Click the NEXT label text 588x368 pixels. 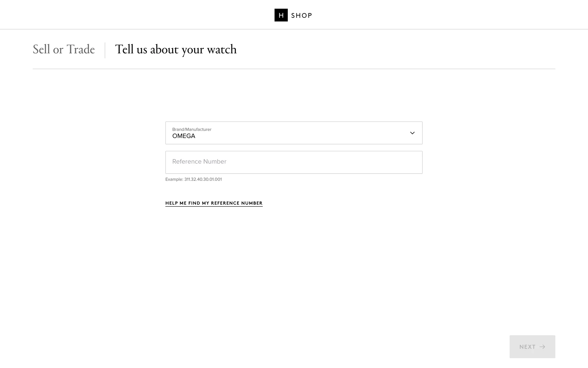pos(527,347)
